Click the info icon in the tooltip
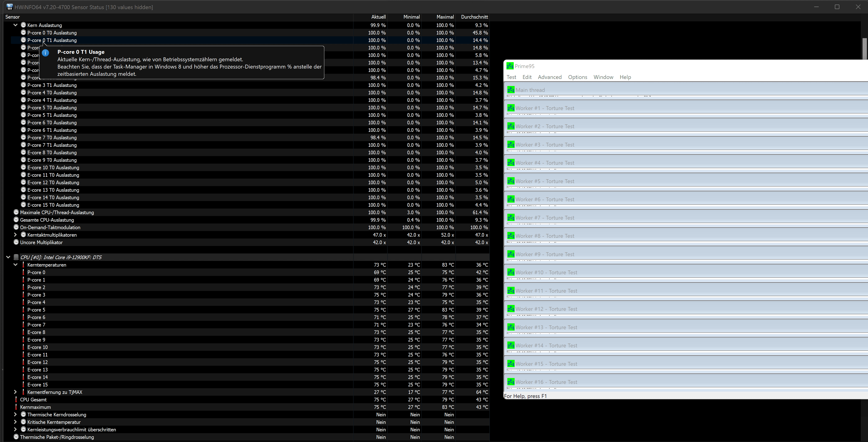 point(46,53)
